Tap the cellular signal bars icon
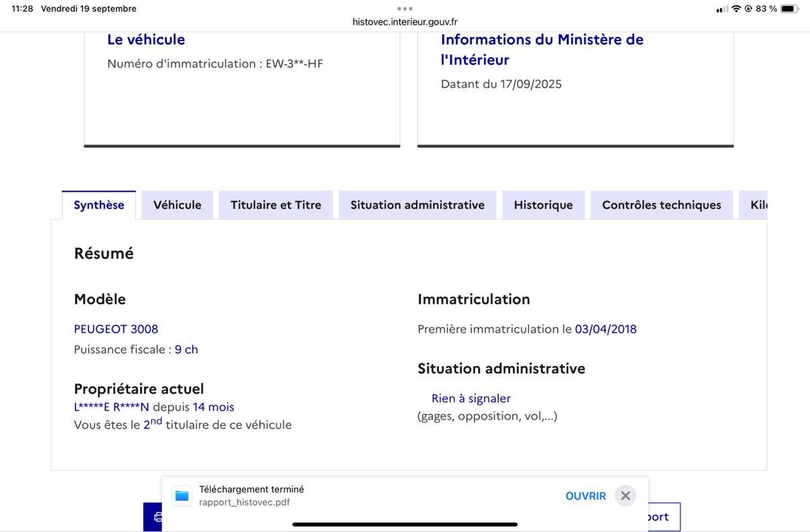This screenshot has width=810, height=532. [x=722, y=9]
